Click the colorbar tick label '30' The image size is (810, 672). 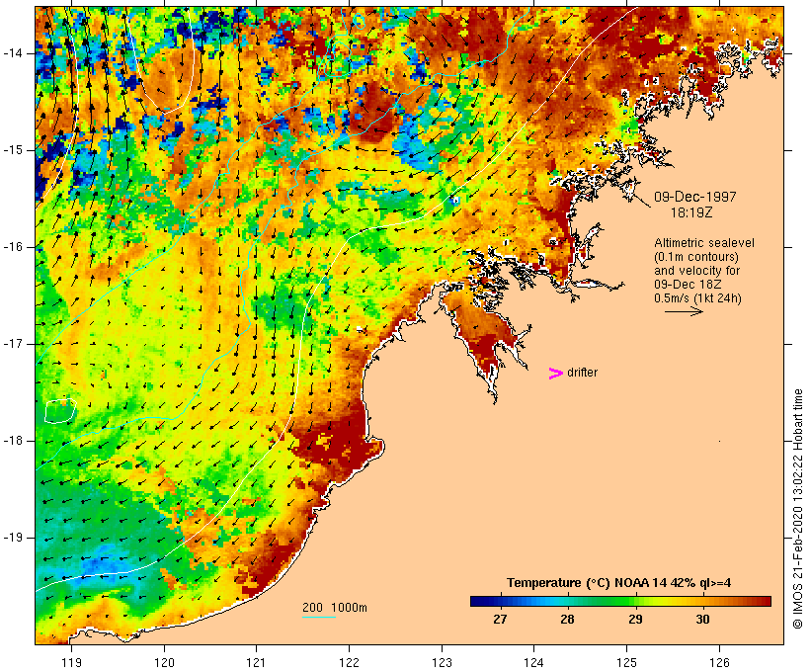[702, 619]
